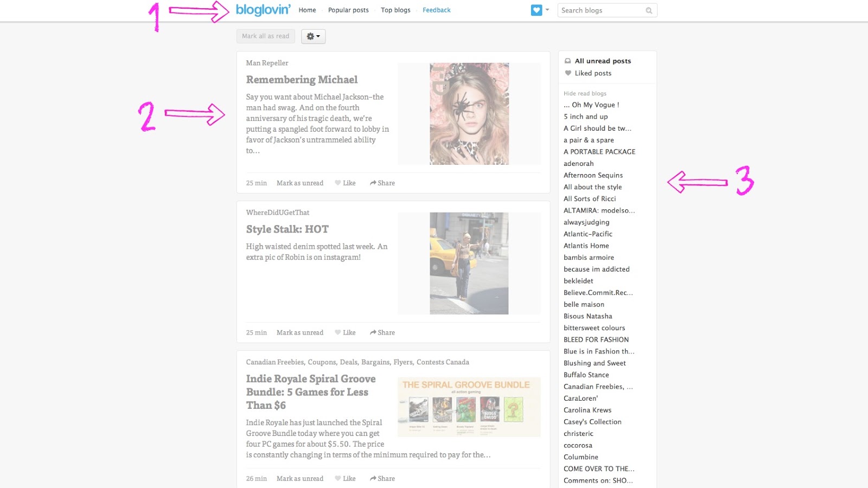Click the search magnifier icon

pos(649,10)
